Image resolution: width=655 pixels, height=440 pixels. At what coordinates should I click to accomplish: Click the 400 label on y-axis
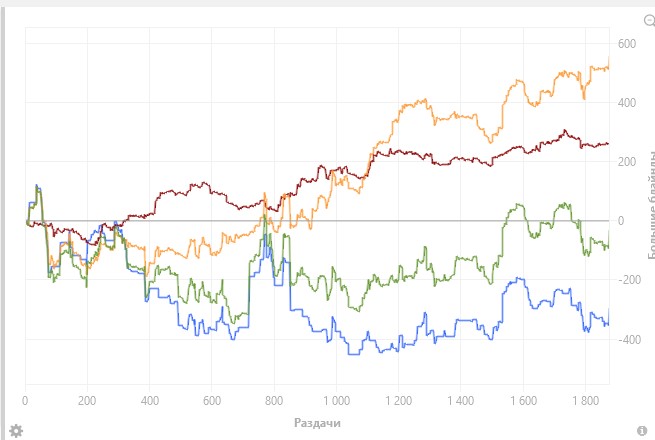[627, 103]
